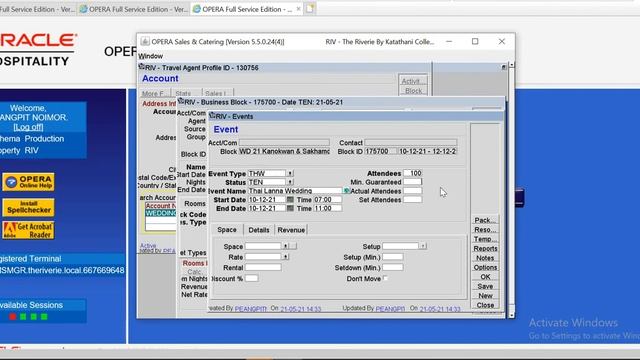Click the Travel Agent Profile window icon
The height and width of the screenshot is (360, 640).
click(x=141, y=67)
